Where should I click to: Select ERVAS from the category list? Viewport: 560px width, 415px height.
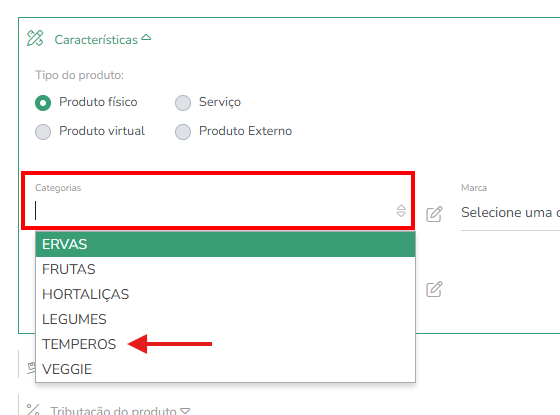coord(225,244)
